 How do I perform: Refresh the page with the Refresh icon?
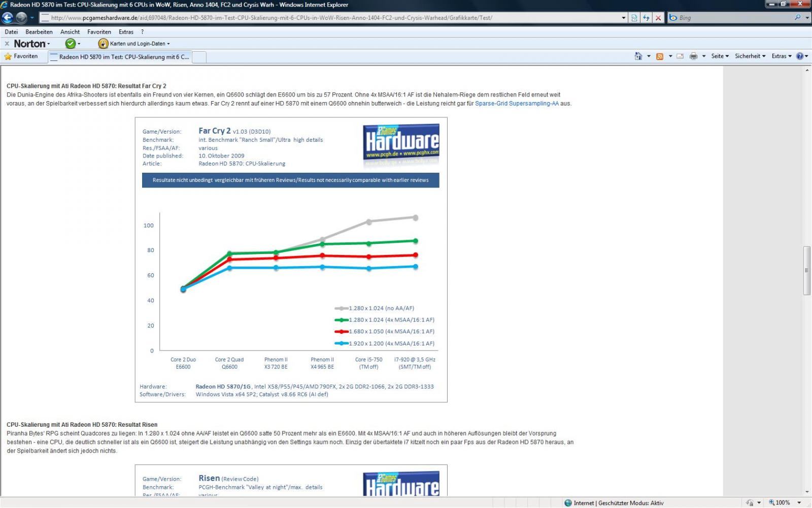[x=646, y=18]
